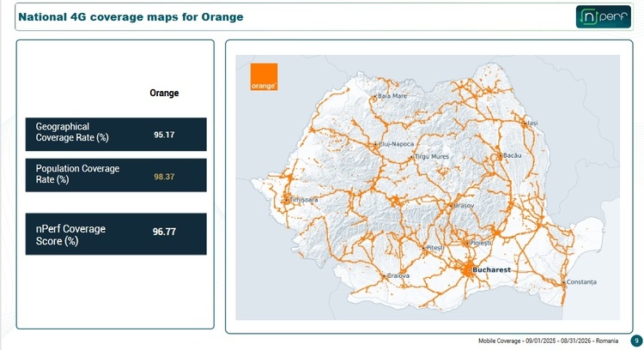Click the page number 9 badge

[x=636, y=341]
